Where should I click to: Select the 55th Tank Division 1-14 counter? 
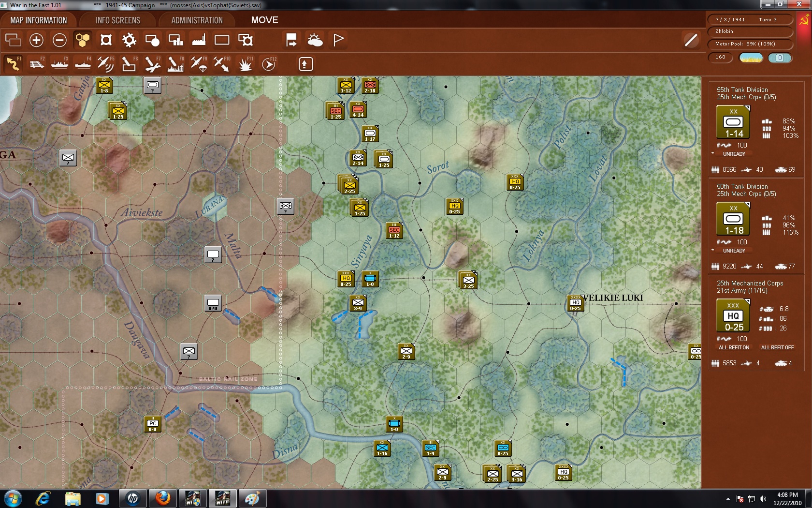[733, 122]
